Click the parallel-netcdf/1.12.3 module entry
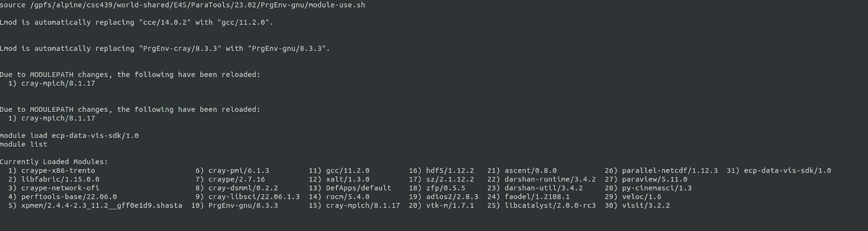Viewport: 868px width, 231px height. (x=669, y=171)
